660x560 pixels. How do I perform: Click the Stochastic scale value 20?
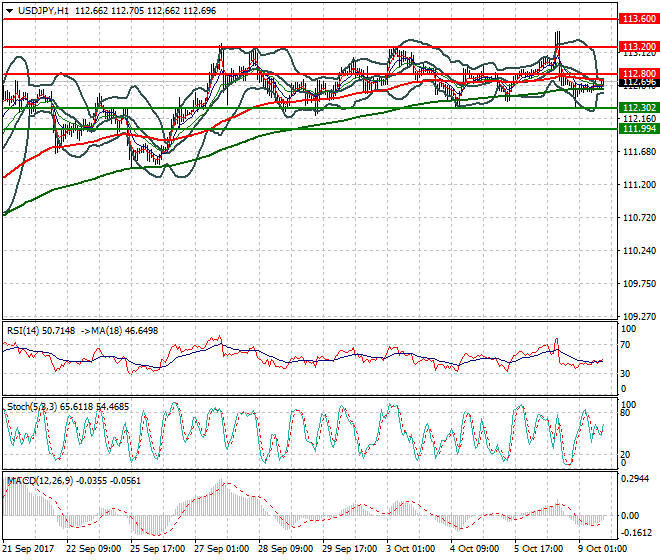click(625, 454)
